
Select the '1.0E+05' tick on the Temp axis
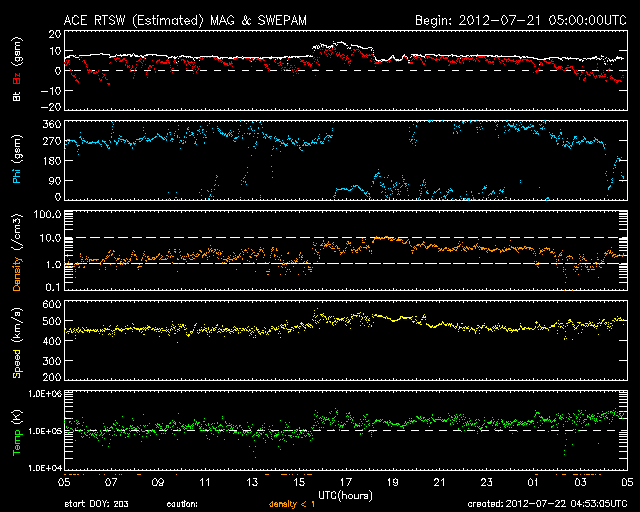(45, 431)
